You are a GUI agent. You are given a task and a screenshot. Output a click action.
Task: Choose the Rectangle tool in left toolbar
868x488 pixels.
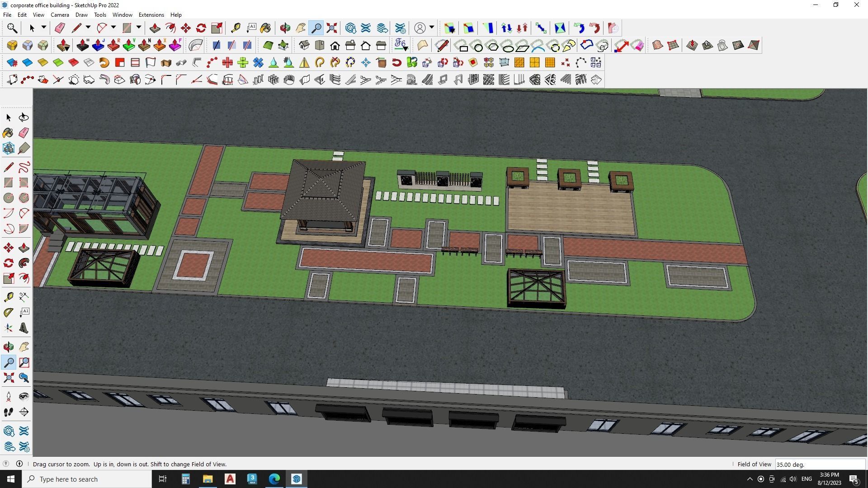click(9, 183)
